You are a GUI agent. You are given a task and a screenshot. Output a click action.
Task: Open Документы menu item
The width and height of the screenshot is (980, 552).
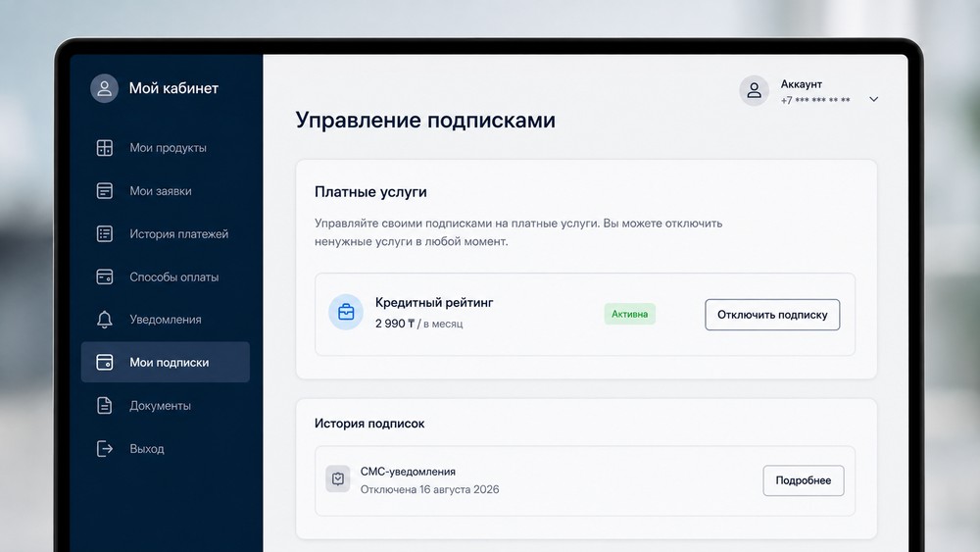166,405
